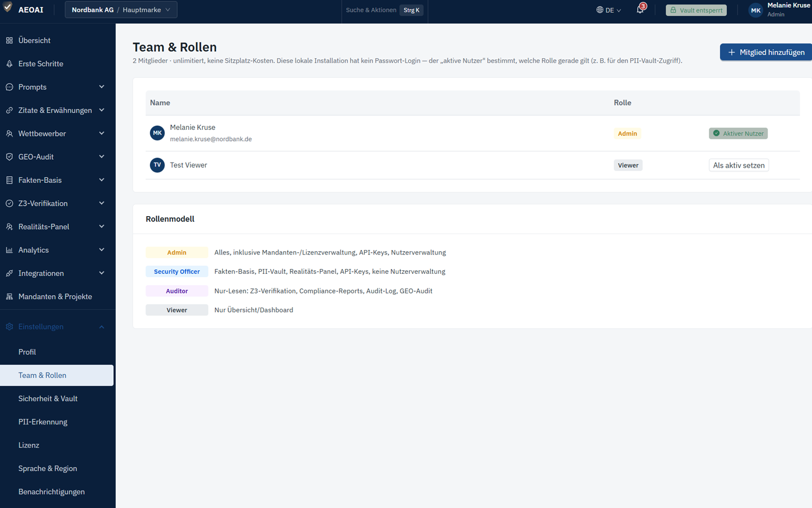Open notifications bell with 3 badge
Image resolution: width=812 pixels, height=508 pixels.
tap(641, 9)
